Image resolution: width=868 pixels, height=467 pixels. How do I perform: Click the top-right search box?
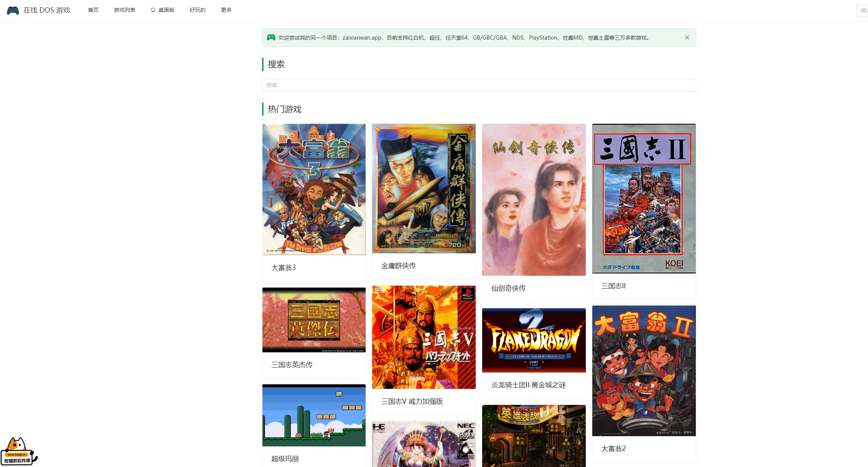coord(862,10)
